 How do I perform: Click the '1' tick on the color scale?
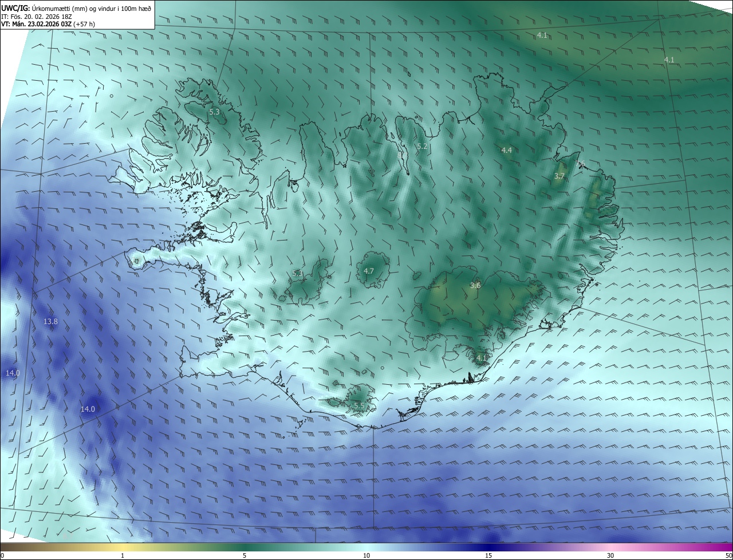pos(123,555)
